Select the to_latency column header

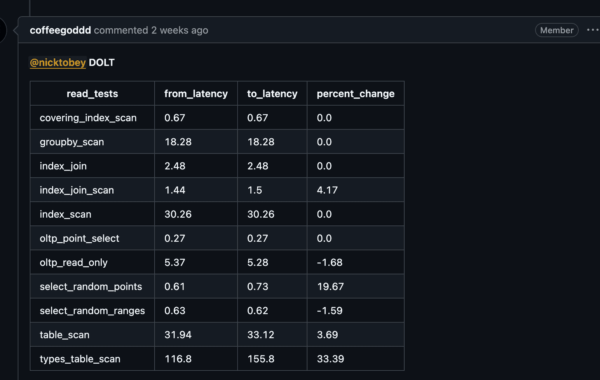(272, 94)
